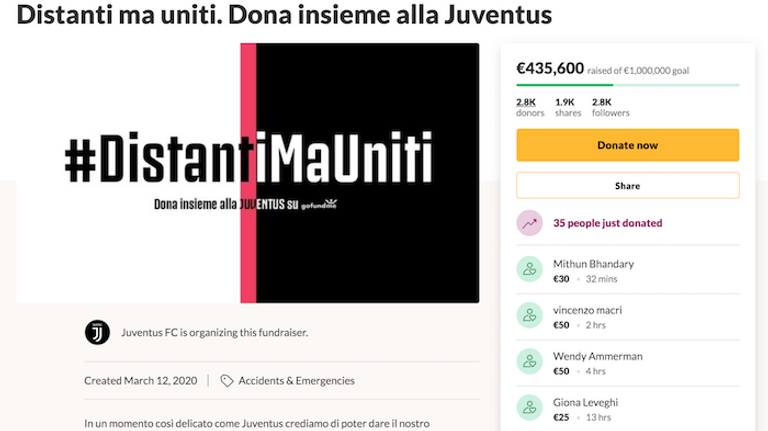Open the #DistantiMaUniti campaign image
This screenshot has height=431, width=768.
pos(248,172)
